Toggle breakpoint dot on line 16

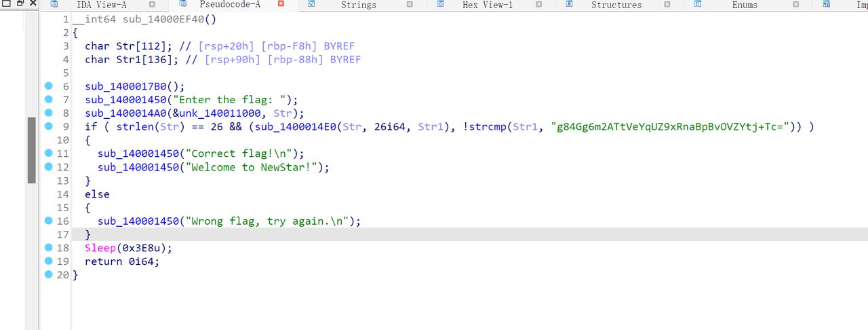click(x=48, y=221)
